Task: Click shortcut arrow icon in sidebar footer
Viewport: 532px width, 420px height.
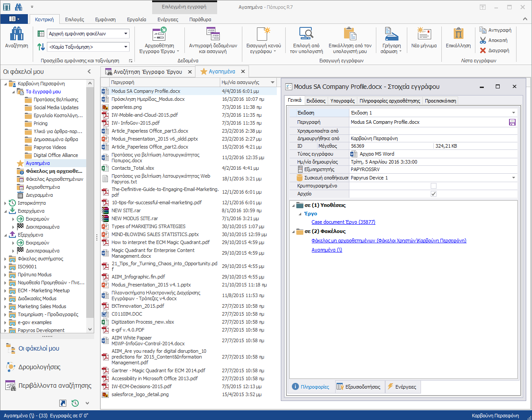Action: [x=63, y=403]
